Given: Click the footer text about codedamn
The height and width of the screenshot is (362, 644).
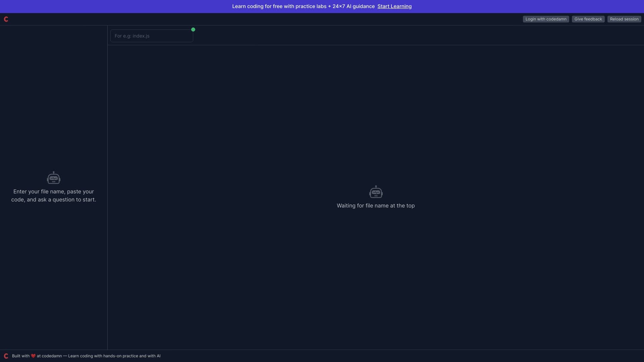Looking at the screenshot, I should pos(86,356).
